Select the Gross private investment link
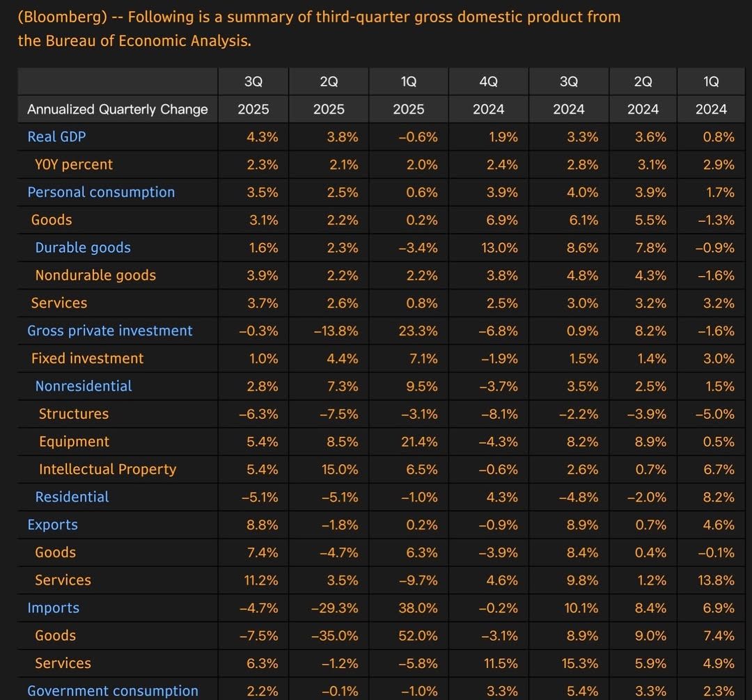This screenshot has height=700, width=752. tap(109, 331)
